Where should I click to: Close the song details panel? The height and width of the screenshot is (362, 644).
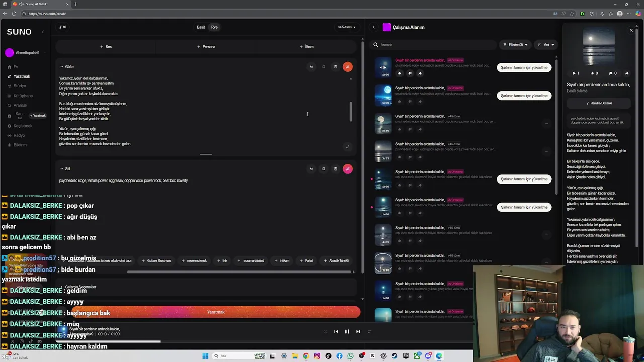pyautogui.click(x=631, y=30)
